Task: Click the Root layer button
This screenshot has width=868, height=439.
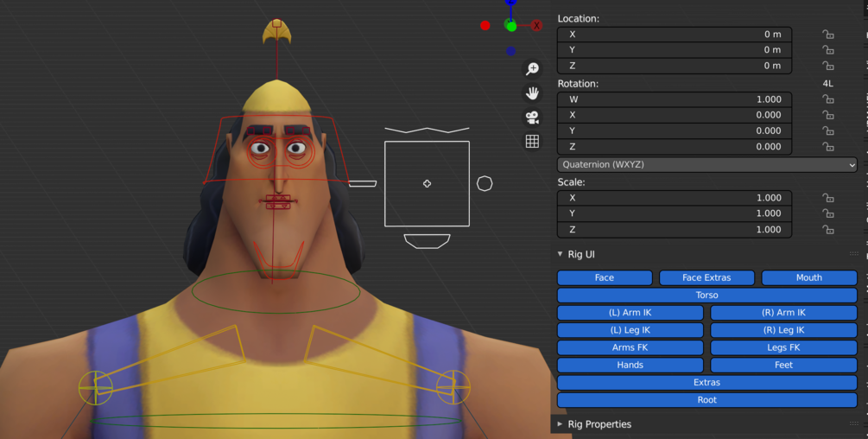Action: [706, 400]
